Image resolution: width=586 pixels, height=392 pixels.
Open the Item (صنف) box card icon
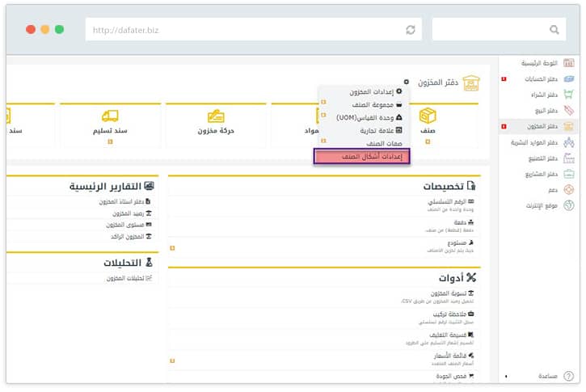tap(428, 116)
